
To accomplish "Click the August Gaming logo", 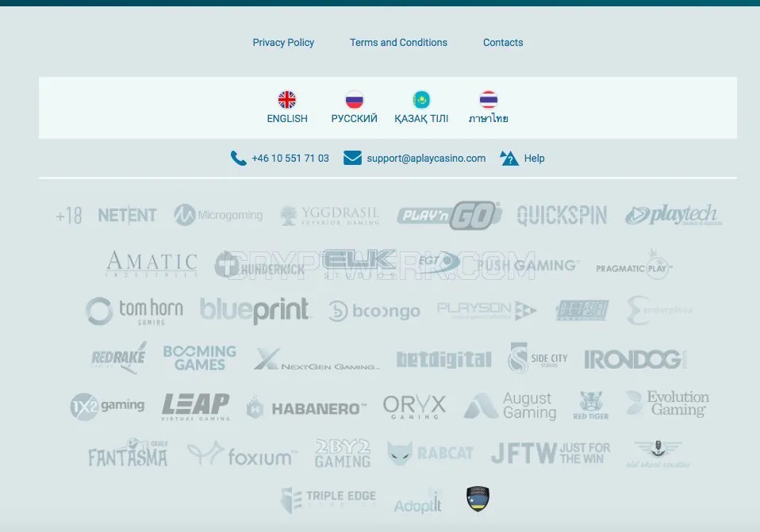I will (510, 406).
